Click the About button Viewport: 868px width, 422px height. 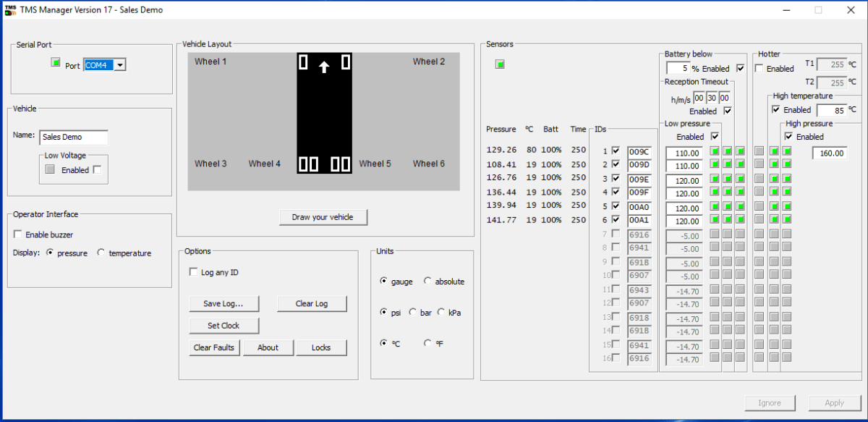coord(268,347)
